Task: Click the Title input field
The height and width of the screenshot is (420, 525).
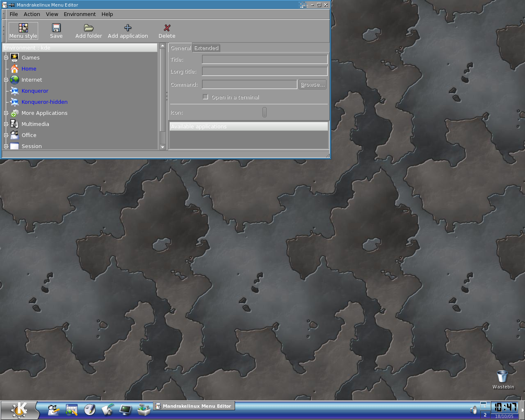Action: point(265,59)
